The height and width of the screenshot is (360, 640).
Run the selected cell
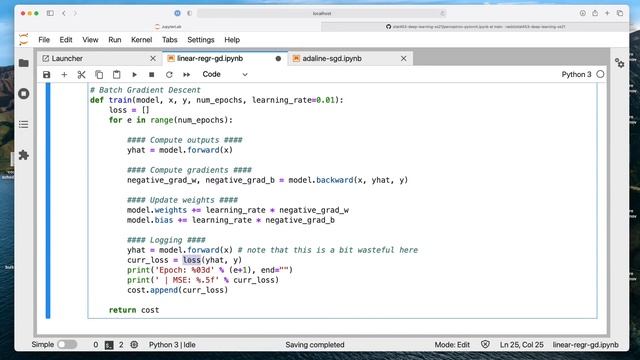pyautogui.click(x=134, y=75)
